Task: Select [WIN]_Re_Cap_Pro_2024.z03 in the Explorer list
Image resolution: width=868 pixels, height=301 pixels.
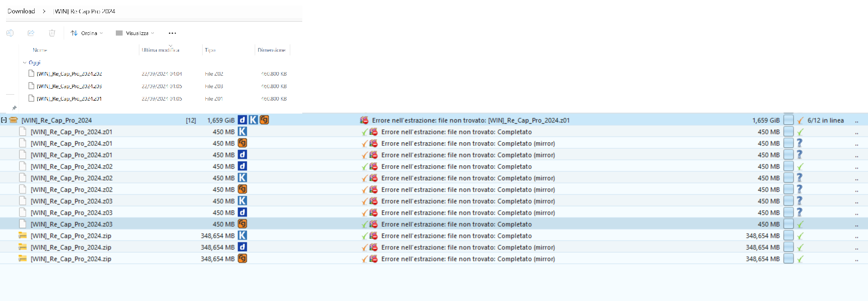Action: point(69,86)
